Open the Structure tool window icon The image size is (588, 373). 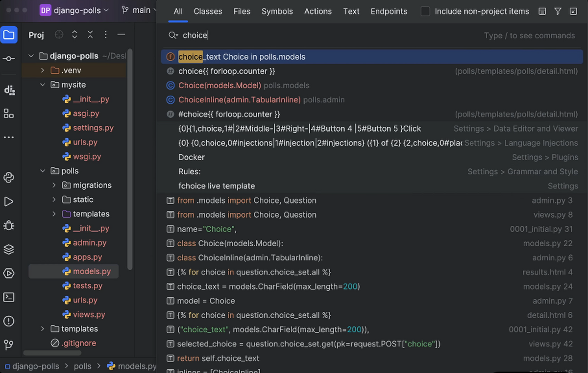pyautogui.click(x=9, y=114)
